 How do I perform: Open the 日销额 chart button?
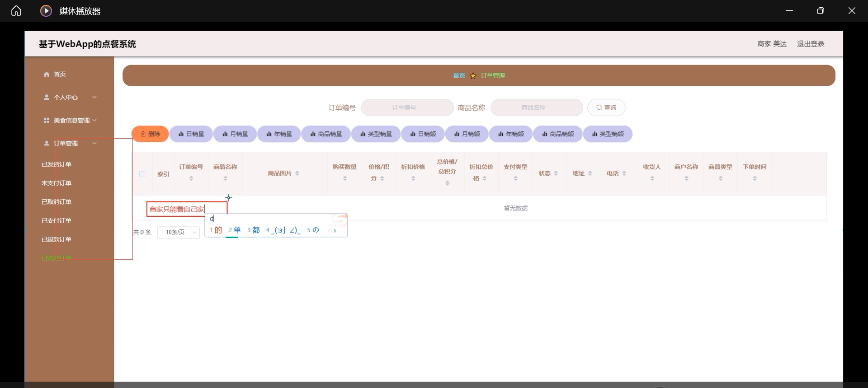tap(423, 134)
